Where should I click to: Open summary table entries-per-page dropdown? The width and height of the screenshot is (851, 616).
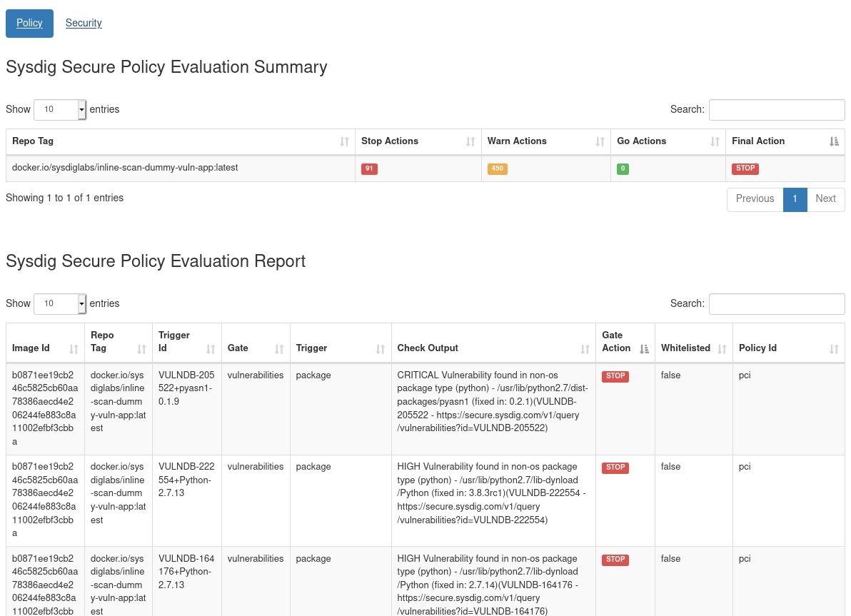click(60, 109)
